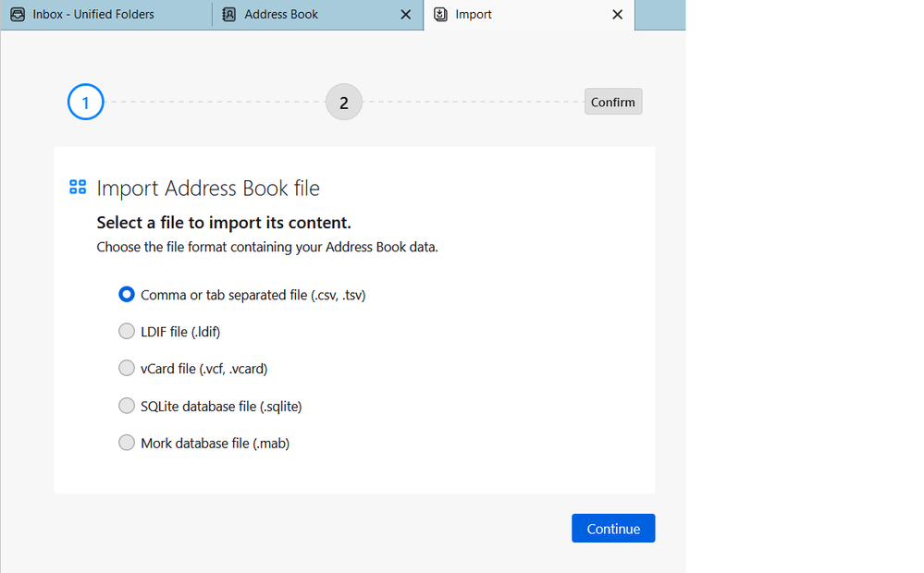Screen dimensions: 924x573
Task: Go to step 1 circle
Action: click(86, 102)
